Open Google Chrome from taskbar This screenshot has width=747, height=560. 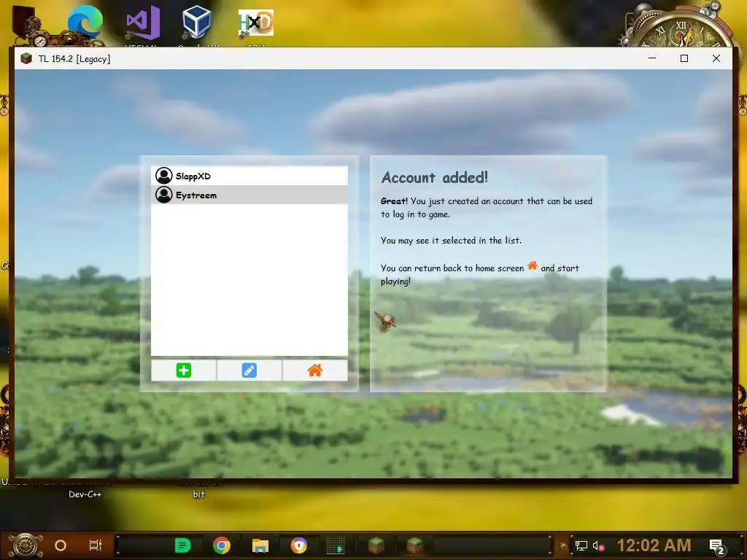(x=222, y=545)
